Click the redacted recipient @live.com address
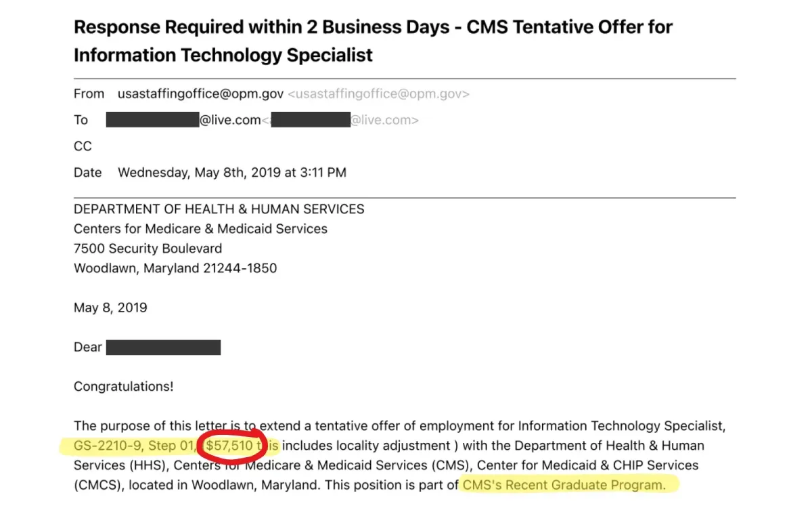 (x=183, y=120)
